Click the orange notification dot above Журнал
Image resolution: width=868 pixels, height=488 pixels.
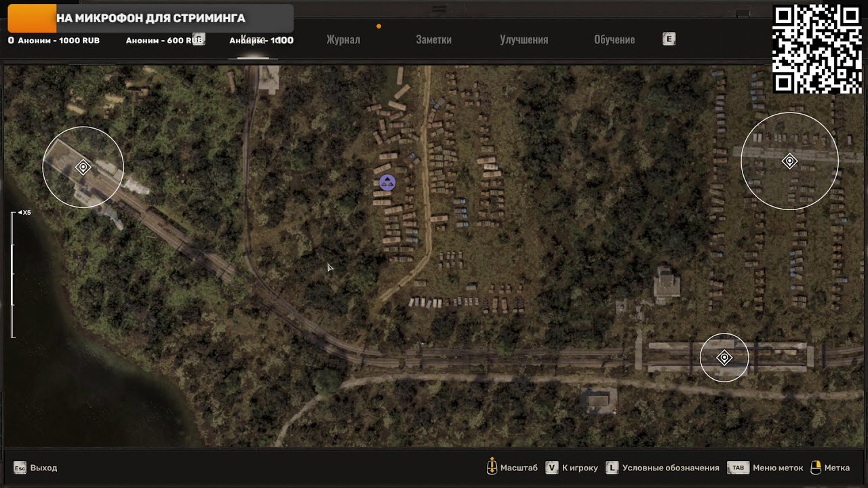pos(378,26)
